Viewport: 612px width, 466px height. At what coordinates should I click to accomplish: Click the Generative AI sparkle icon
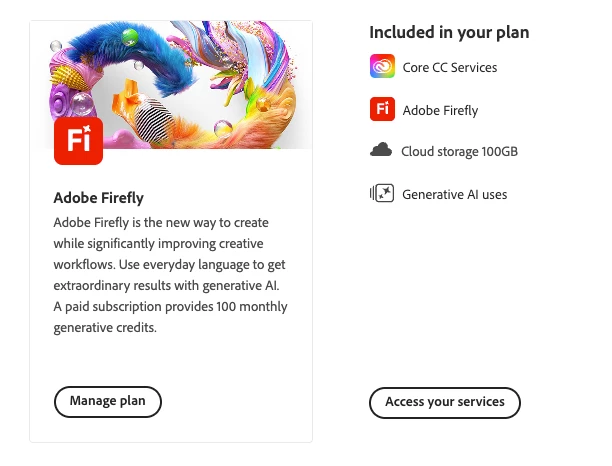(381, 194)
